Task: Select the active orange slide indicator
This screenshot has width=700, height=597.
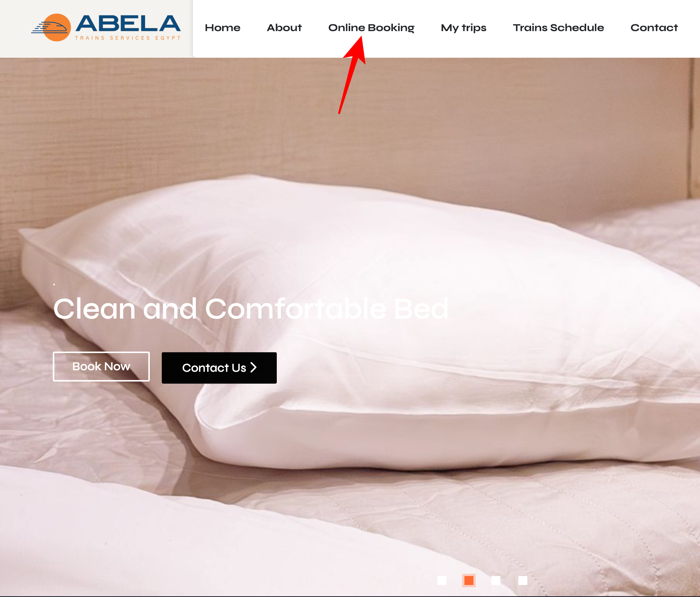Action: click(x=469, y=581)
